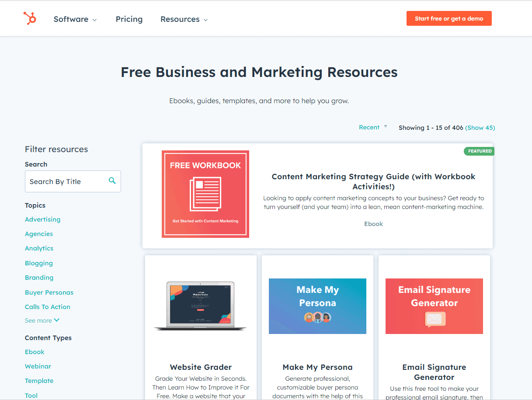Select the Template content type filter
The image size is (532, 400).
39,380
